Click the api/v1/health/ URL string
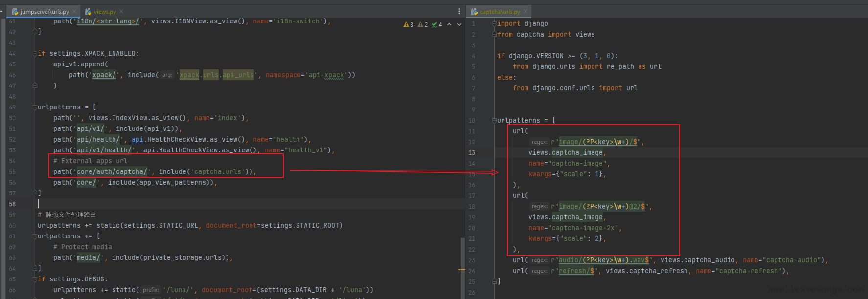Image resolution: width=868 pixels, height=299 pixels. 104,150
